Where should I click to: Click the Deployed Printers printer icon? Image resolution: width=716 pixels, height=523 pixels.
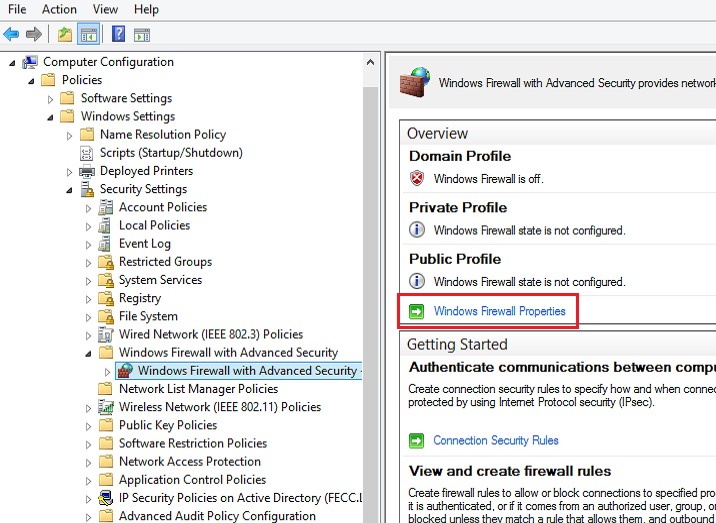(87, 171)
